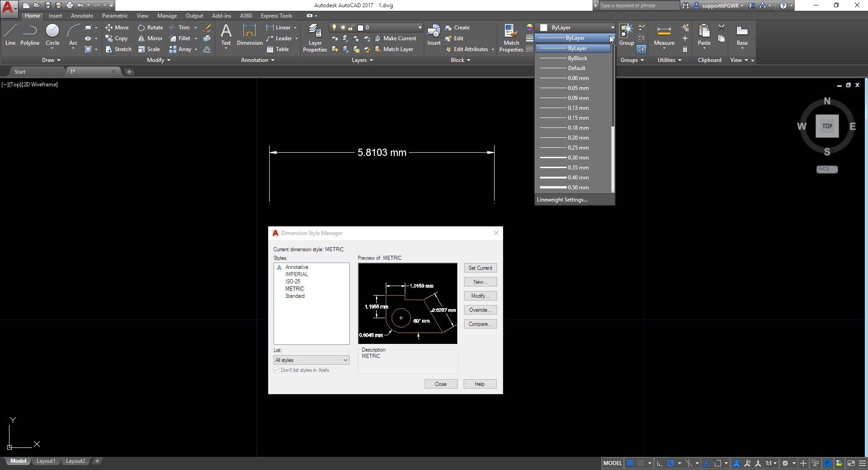The width and height of the screenshot is (868, 470).
Task: Toggle 'Don't list styles in Xrefs' checkbox
Action: 277,370
